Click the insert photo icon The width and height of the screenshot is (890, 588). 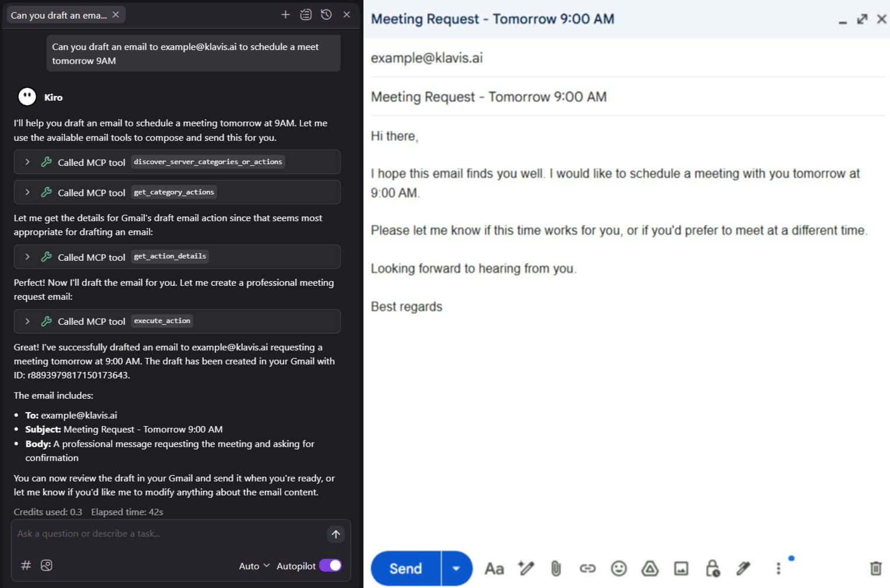click(681, 568)
